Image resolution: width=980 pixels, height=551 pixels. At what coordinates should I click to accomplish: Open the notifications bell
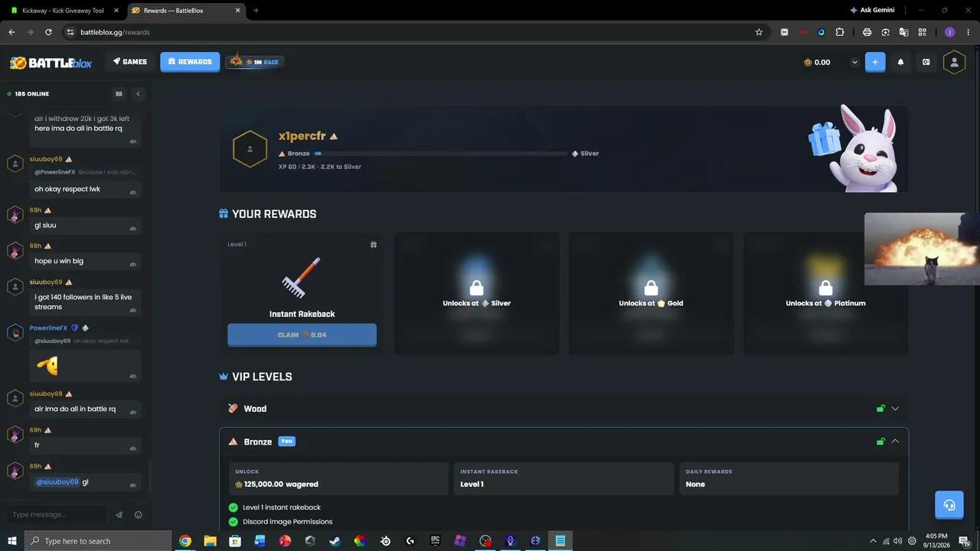pyautogui.click(x=900, y=62)
